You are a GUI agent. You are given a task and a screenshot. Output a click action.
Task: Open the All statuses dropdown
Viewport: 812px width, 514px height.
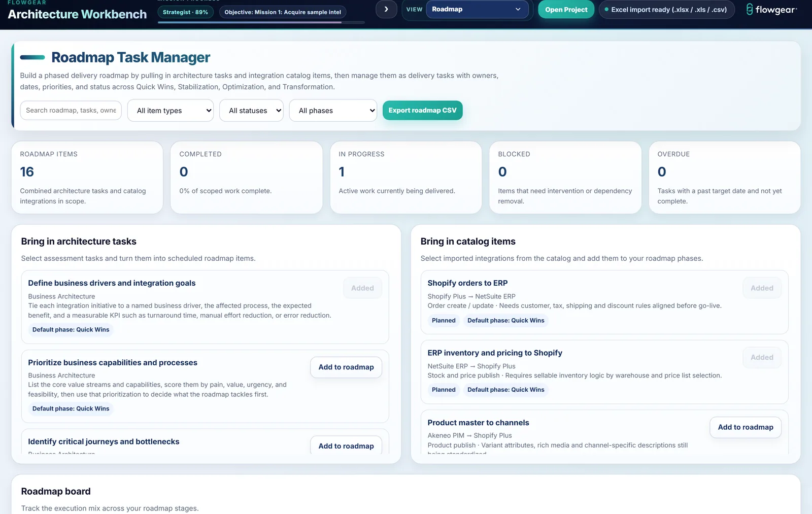(251, 110)
